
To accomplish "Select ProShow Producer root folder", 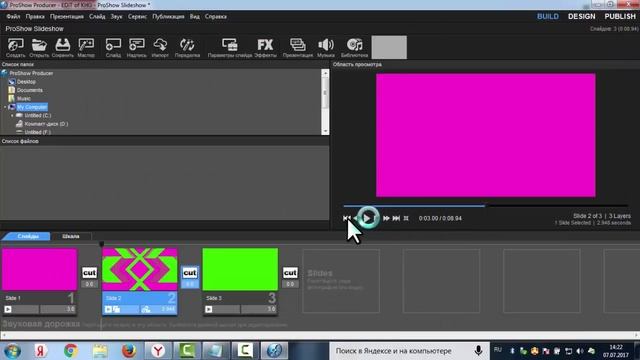I will point(31,73).
